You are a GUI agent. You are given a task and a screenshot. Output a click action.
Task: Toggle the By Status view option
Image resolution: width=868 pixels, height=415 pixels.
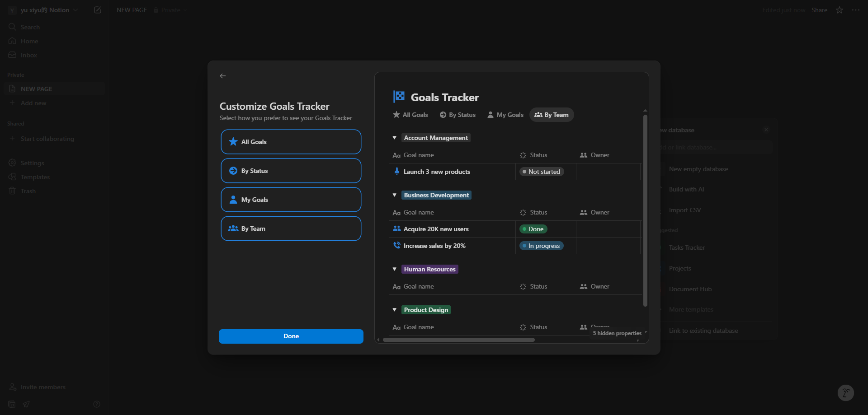click(291, 171)
